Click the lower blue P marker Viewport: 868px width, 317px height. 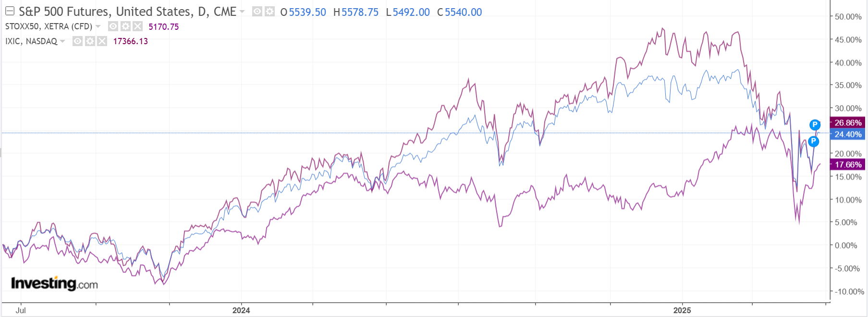coord(813,141)
